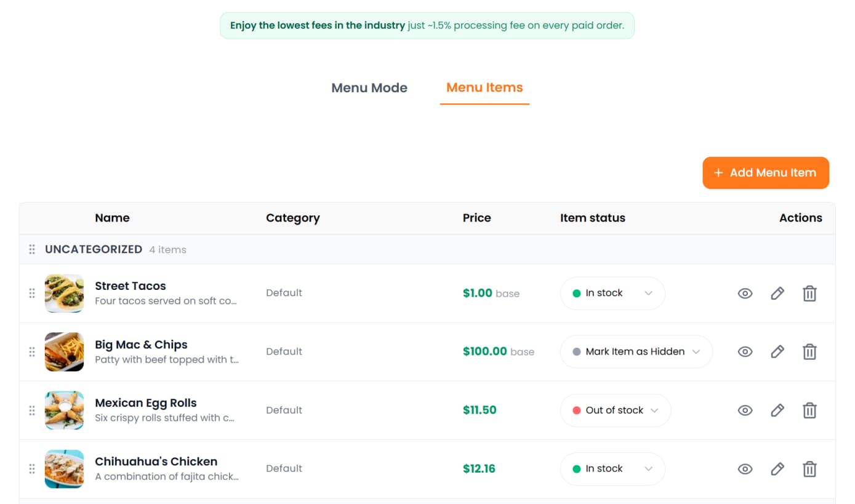Edit the Big Mac & Chips item
Screen dimensions: 855x504
coord(777,352)
